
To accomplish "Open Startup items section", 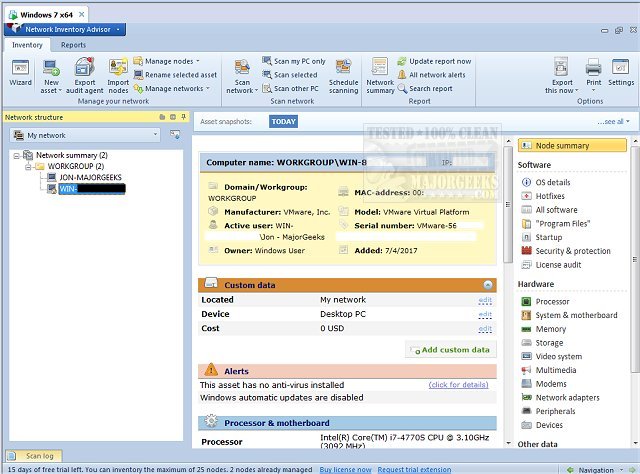I will [x=542, y=237].
